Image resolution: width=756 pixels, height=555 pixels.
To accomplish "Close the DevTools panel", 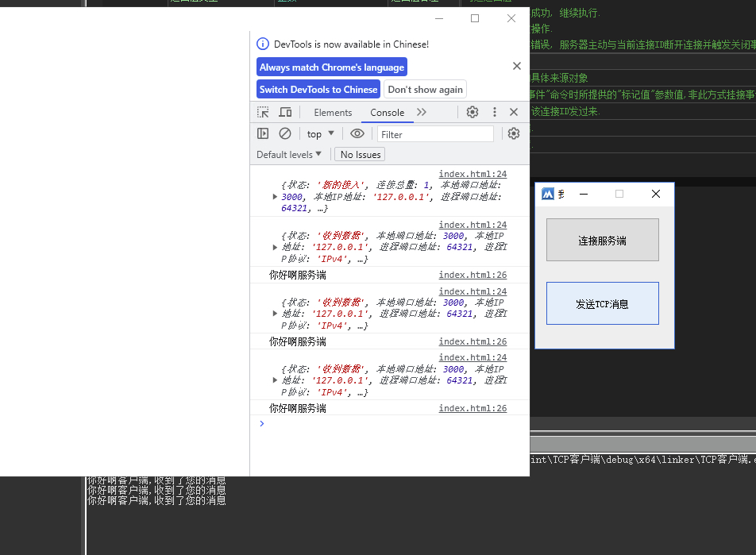I will (x=514, y=113).
